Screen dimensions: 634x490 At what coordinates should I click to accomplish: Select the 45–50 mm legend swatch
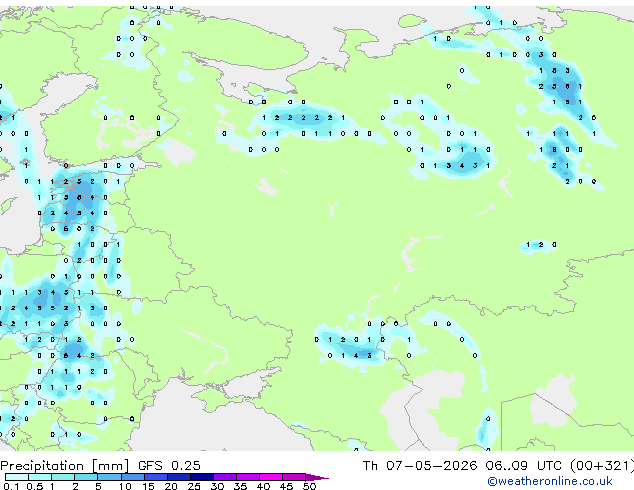[x=294, y=477]
